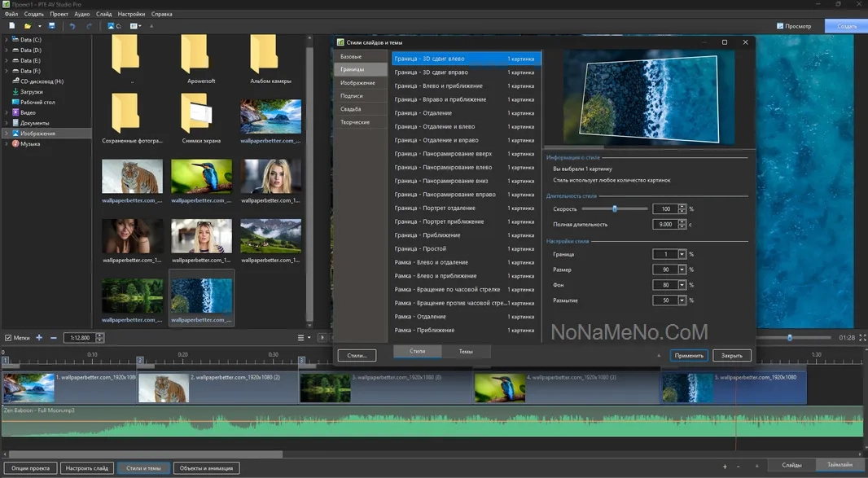The width and height of the screenshot is (868, 478).
Task: Select the tiger image thumbnail in file browser
Action: pos(132,176)
